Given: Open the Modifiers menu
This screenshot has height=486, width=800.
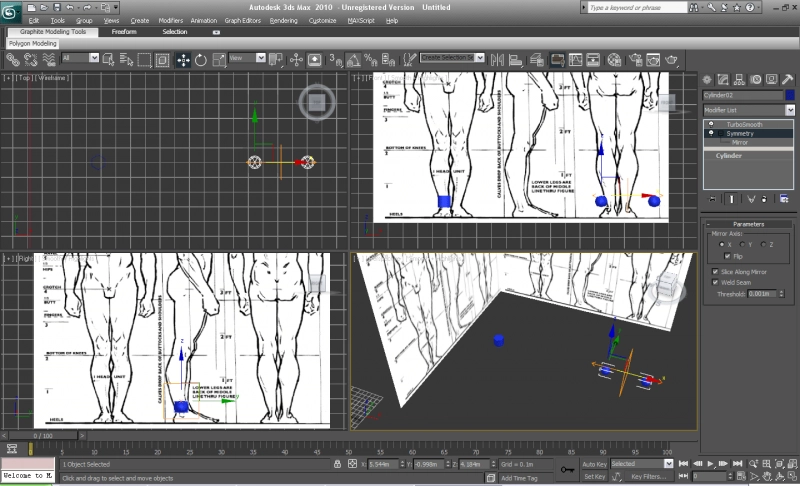Looking at the screenshot, I should pos(170,20).
